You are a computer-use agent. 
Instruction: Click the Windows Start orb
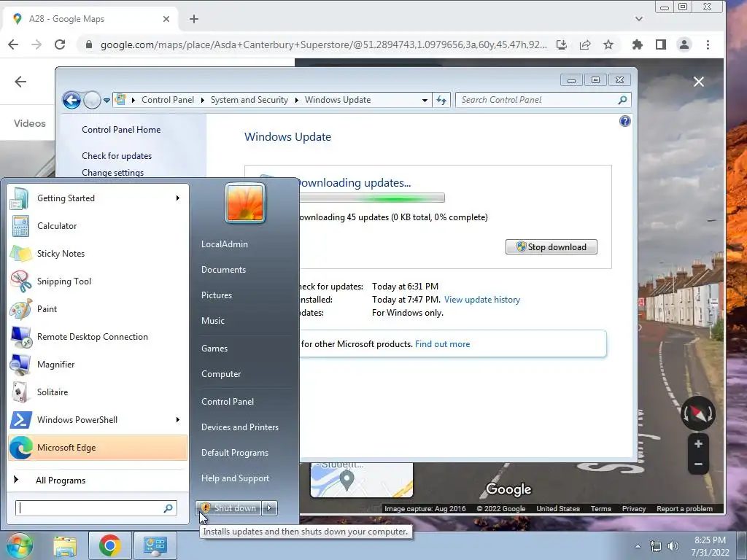click(x=19, y=545)
